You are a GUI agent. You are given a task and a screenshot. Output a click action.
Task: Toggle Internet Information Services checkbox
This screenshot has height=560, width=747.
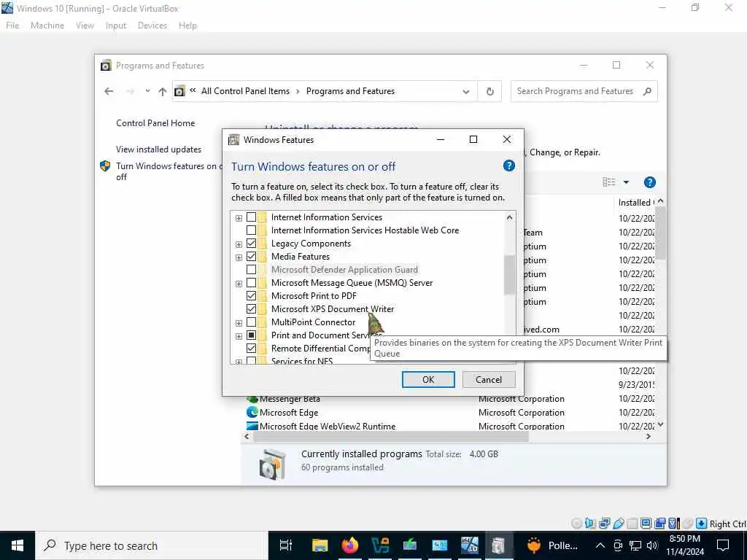(251, 217)
